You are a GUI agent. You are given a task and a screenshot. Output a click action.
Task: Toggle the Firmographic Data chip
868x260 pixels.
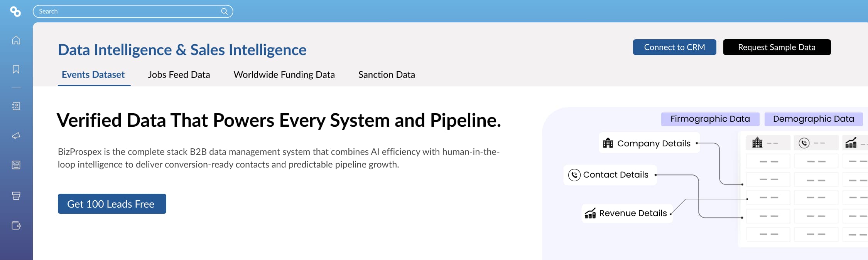710,119
